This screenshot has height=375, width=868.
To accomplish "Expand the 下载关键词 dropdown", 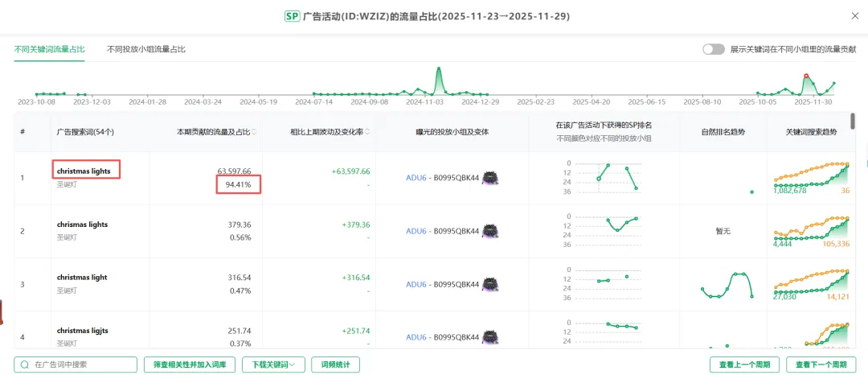I will tap(273, 365).
